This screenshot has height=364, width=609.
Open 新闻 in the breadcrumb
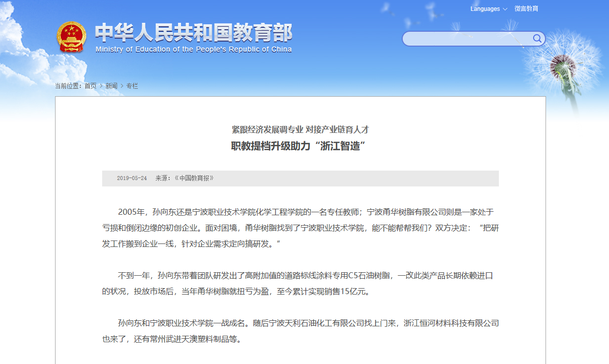point(112,86)
